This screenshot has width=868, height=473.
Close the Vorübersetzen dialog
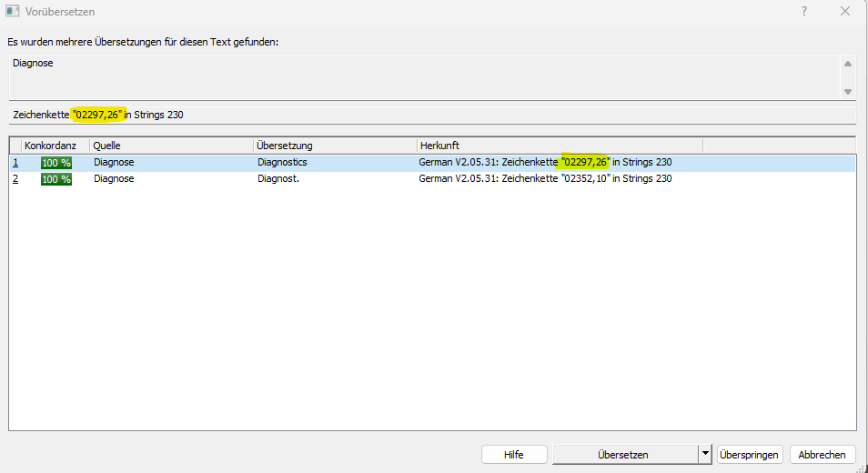(x=845, y=11)
